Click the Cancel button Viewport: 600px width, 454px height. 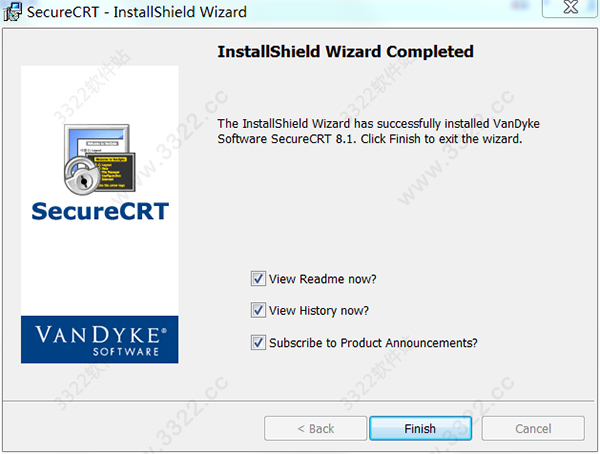click(x=533, y=428)
